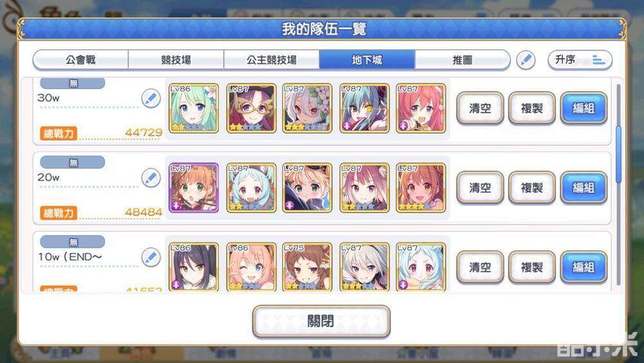Copy the 20w team with 複製
Image resolution: width=644 pixels, height=363 pixels.
(x=532, y=188)
